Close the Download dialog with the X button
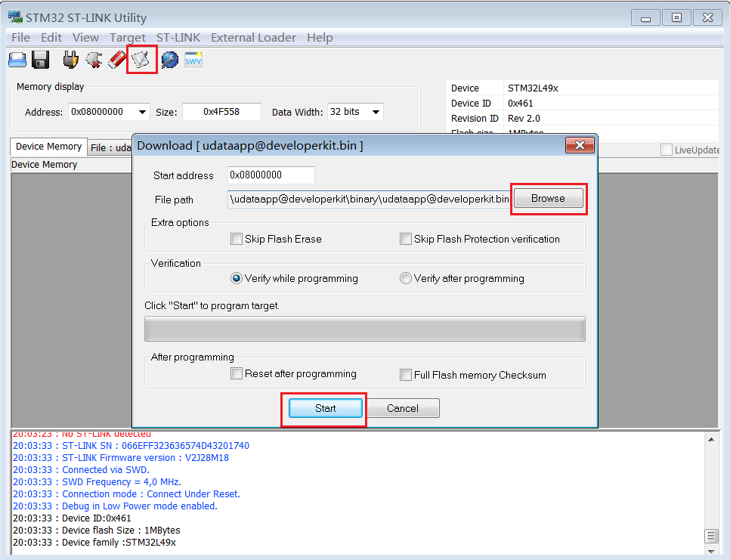730x560 pixels. [x=580, y=145]
